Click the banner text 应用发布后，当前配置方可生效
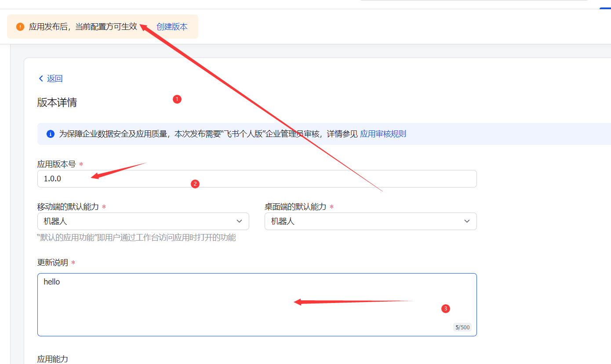This screenshot has height=364, width=611. pos(83,27)
